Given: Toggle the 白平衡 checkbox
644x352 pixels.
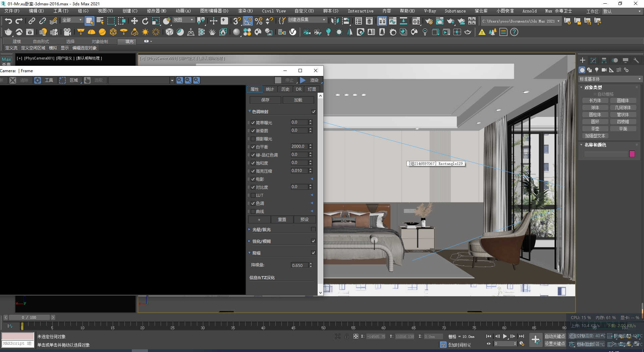Looking at the screenshot, I should click(253, 147).
